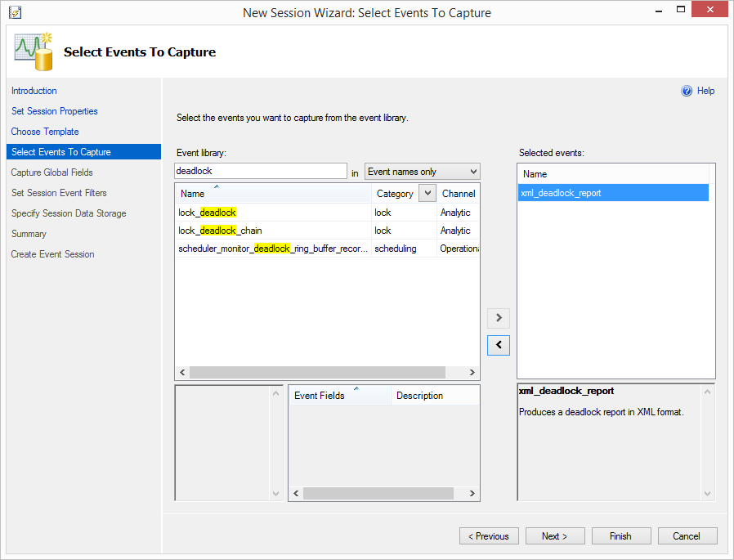Screen dimensions: 734x560
Task: Click the remove event left-arrow button
Action: (x=498, y=346)
